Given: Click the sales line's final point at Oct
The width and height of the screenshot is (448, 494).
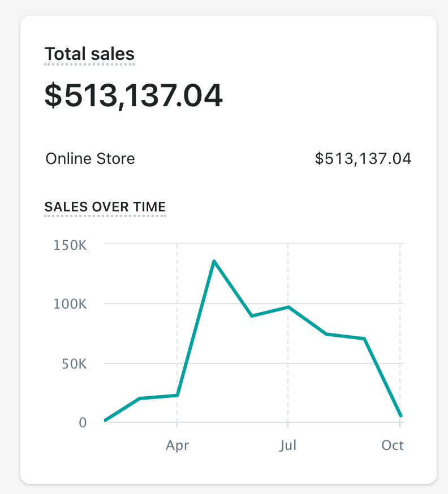Looking at the screenshot, I should [401, 416].
